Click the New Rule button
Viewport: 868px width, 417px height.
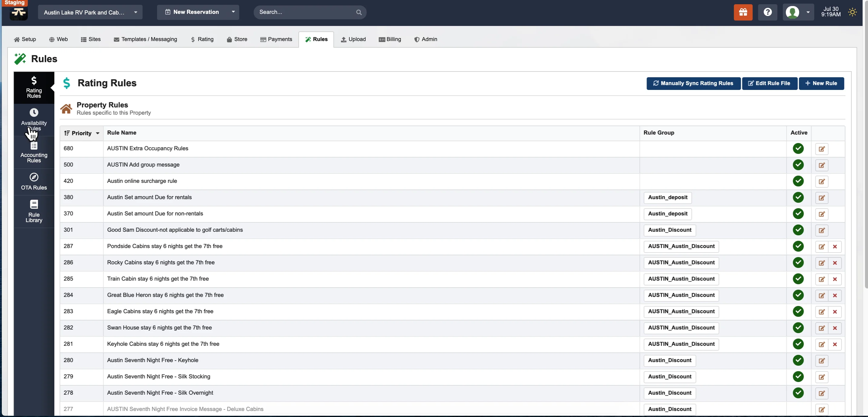coord(821,84)
